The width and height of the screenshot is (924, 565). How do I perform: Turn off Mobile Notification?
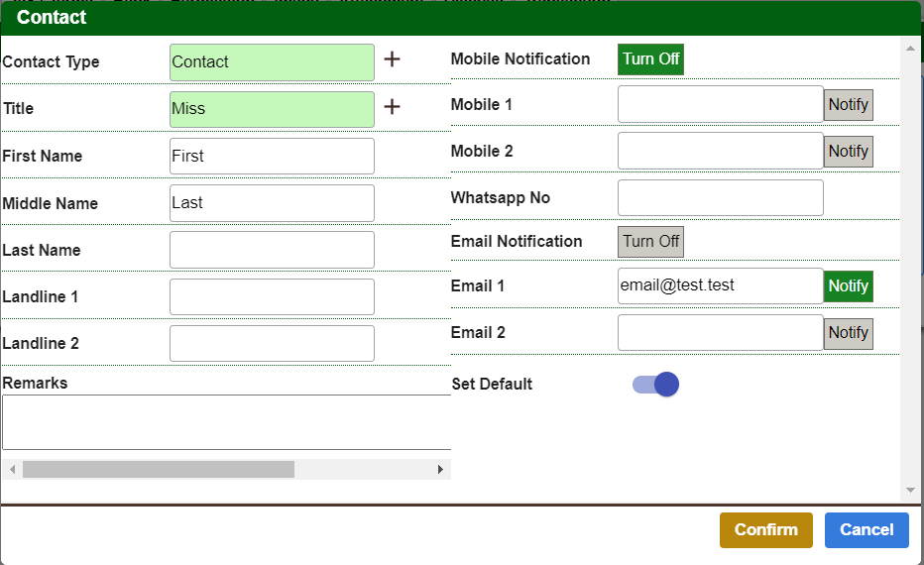point(650,59)
